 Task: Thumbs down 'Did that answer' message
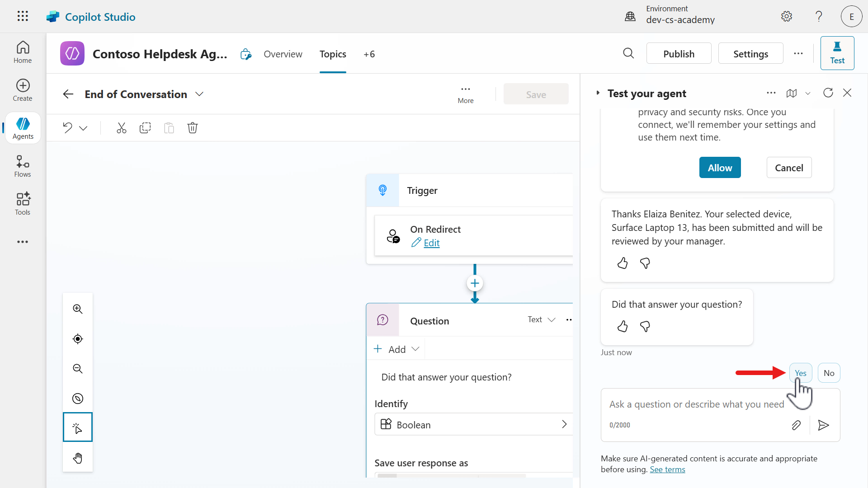(645, 326)
